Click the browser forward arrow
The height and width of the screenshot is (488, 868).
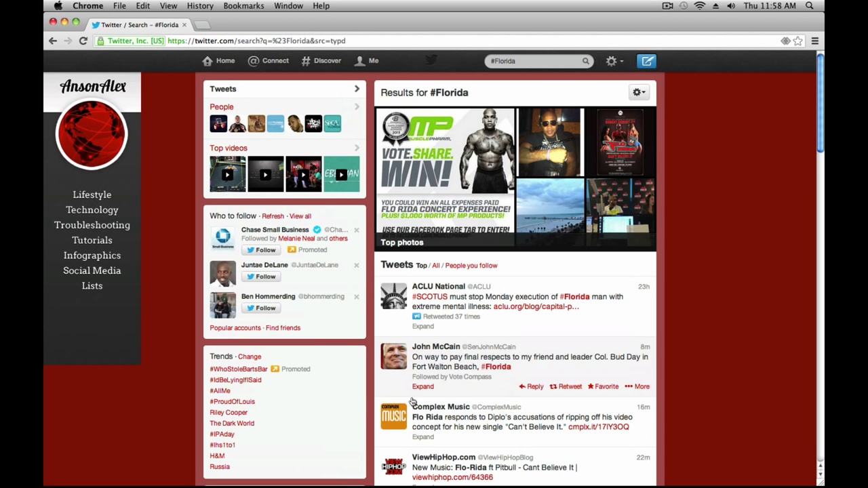tap(68, 41)
